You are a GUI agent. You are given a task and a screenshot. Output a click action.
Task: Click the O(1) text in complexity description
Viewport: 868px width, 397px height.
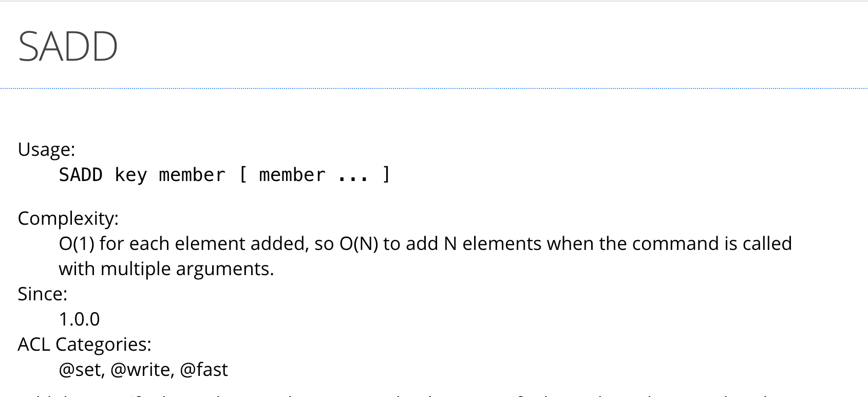pos(77,244)
